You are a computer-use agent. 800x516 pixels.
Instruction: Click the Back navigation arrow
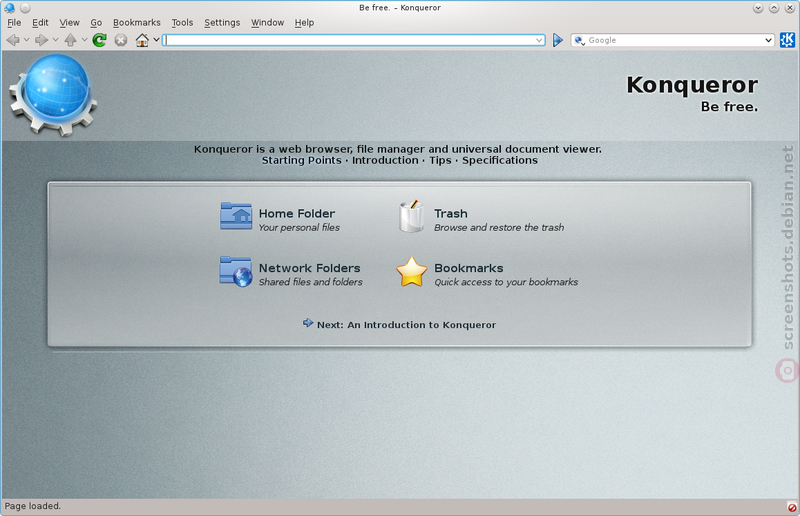pos(13,40)
